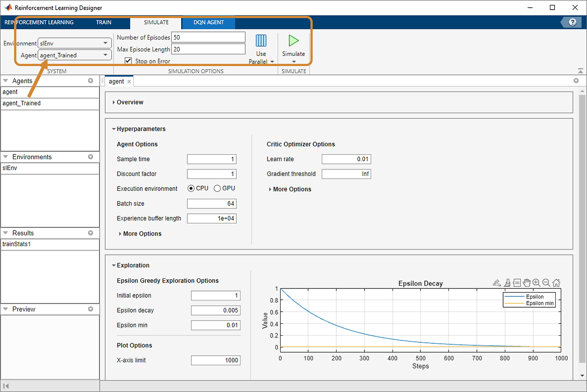Click the Discount factor field
This screenshot has height=392, width=587.
pyautogui.click(x=212, y=174)
